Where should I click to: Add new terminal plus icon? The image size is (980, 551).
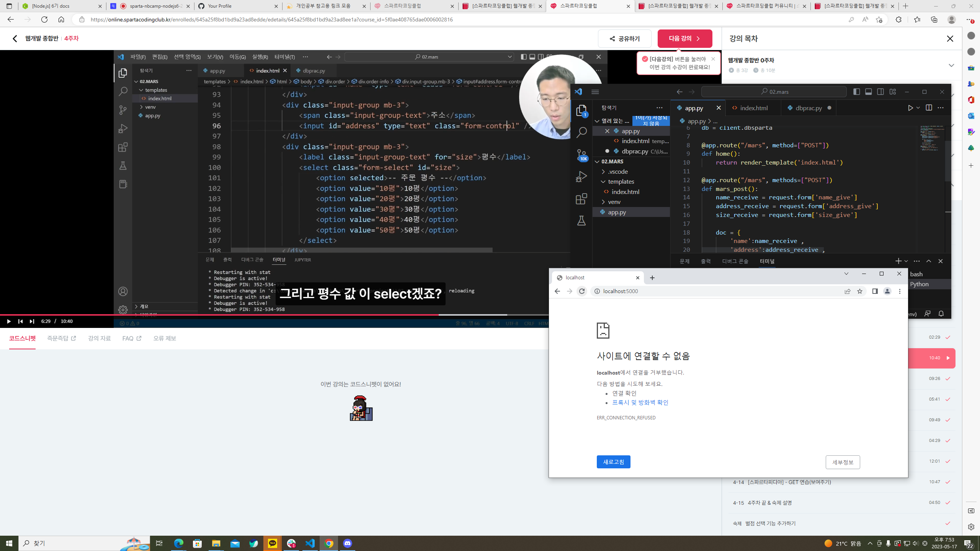[898, 261]
